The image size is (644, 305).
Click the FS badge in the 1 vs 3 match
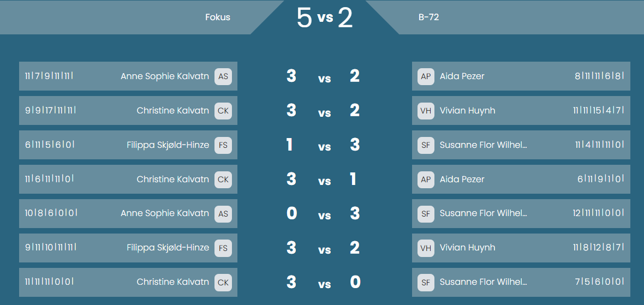tap(223, 145)
